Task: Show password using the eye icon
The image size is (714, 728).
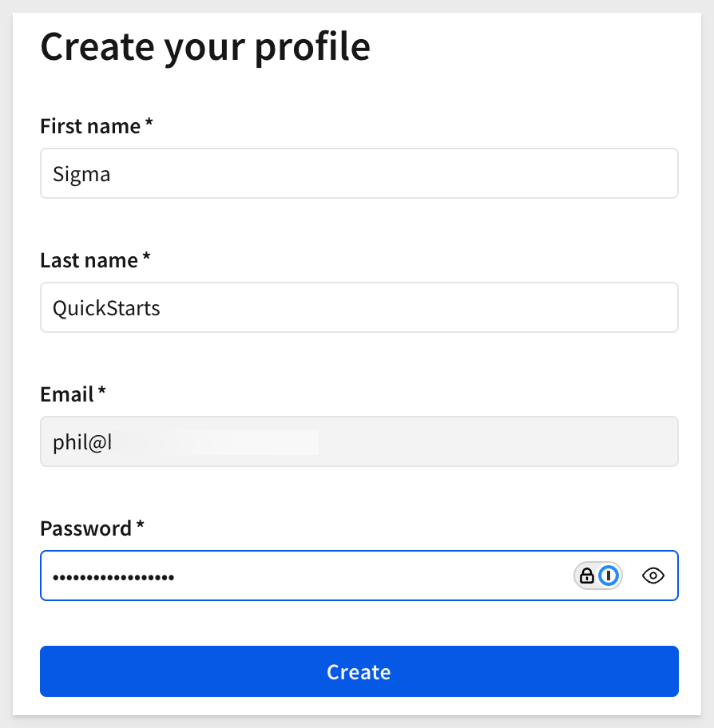Action: (653, 576)
